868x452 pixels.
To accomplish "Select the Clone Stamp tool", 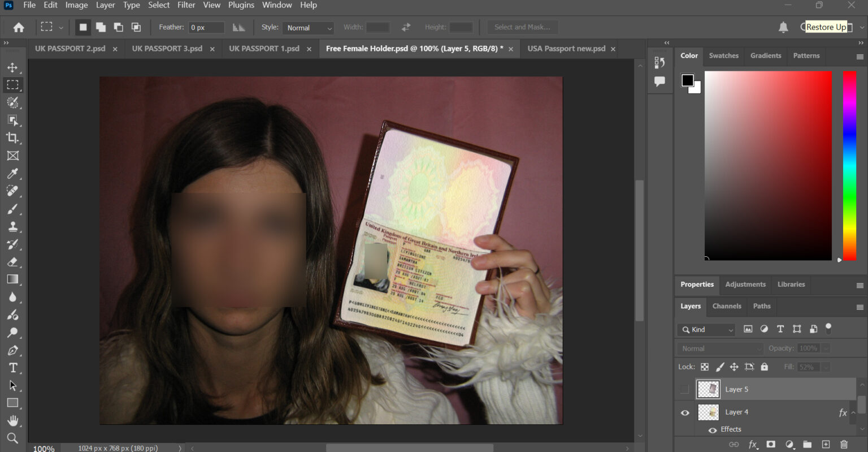I will coord(12,226).
